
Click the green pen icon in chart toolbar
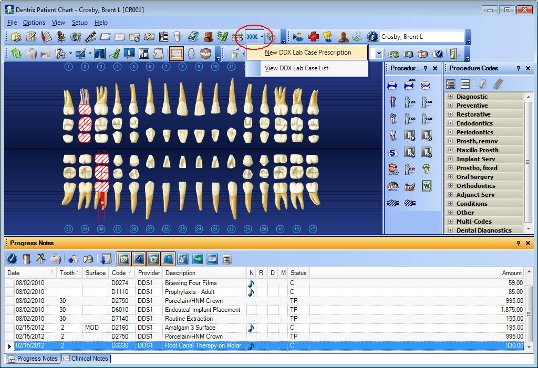click(115, 54)
